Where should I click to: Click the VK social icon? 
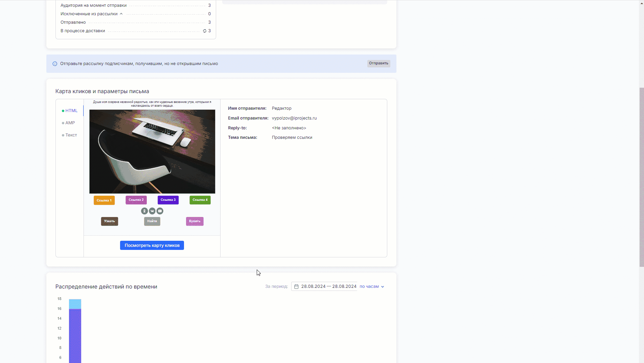click(152, 211)
